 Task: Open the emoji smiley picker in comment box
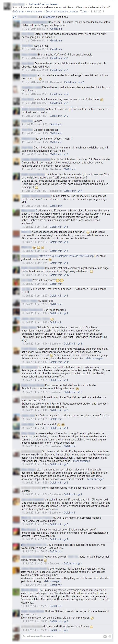tap(110, 637)
